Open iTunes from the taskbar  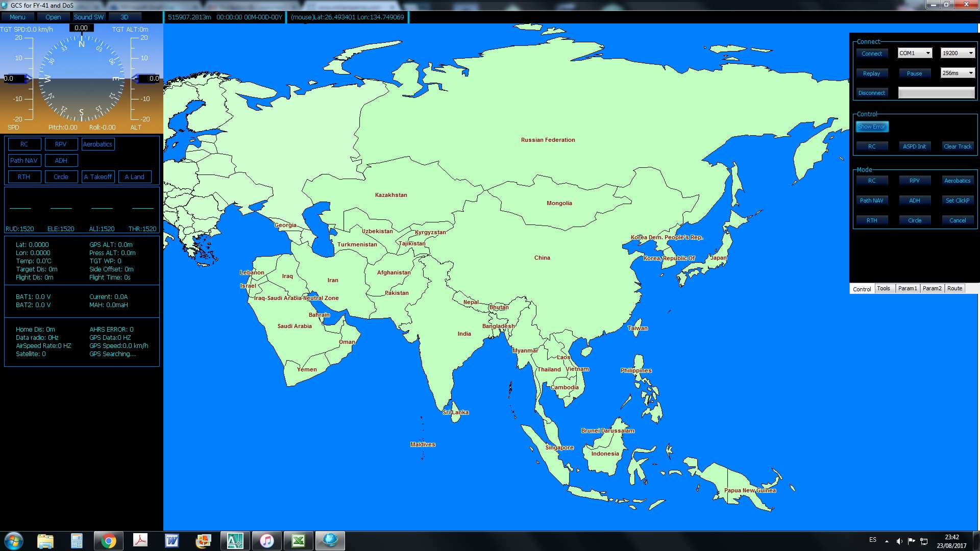[x=266, y=541]
